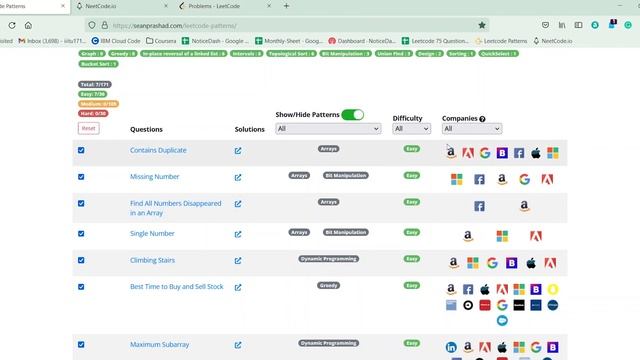The image size is (640, 360).
Task: Click Facebook icon in Missing Number row
Action: (479, 179)
